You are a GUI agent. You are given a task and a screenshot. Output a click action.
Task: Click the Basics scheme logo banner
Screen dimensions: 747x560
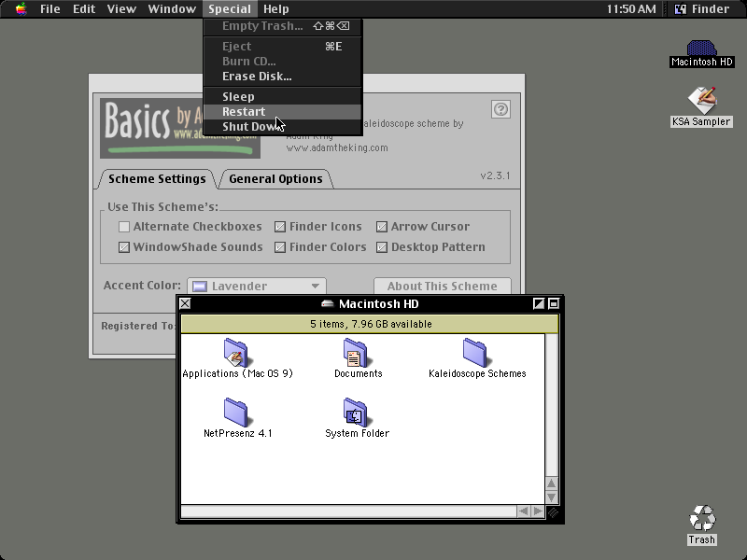pyautogui.click(x=180, y=129)
